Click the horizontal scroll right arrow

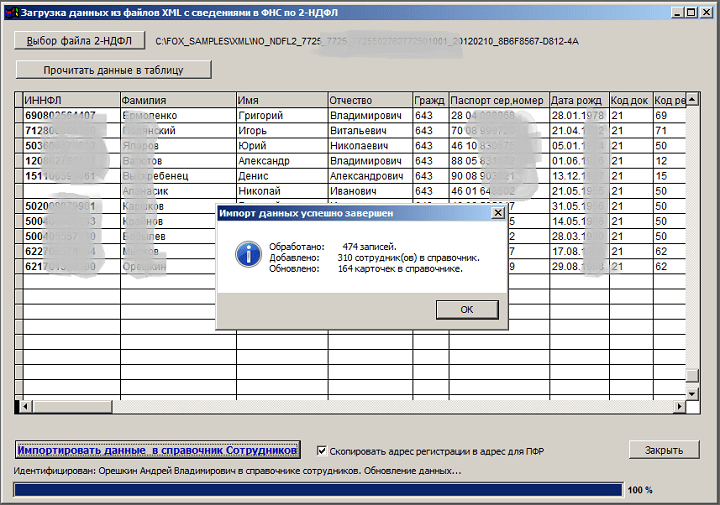coord(680,406)
